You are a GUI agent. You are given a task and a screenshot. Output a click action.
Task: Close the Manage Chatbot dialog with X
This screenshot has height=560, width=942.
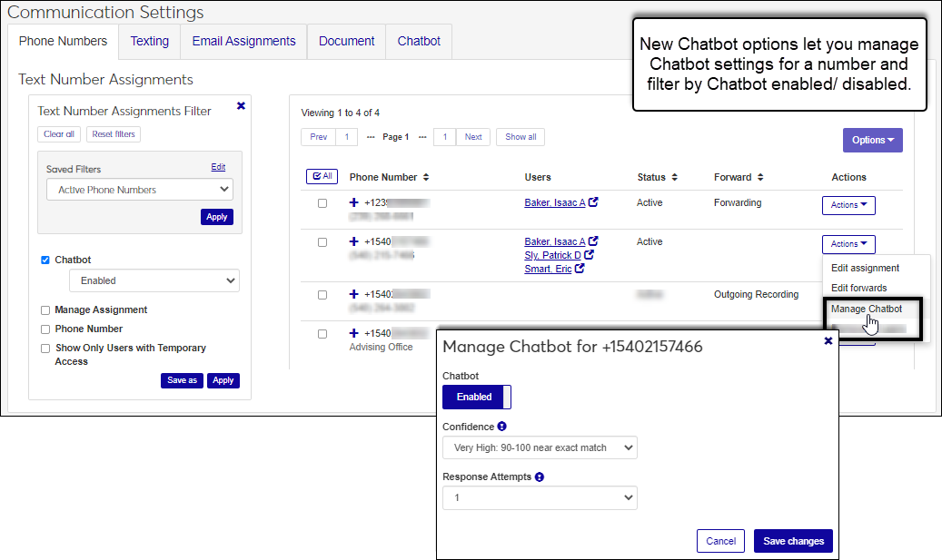pos(828,341)
